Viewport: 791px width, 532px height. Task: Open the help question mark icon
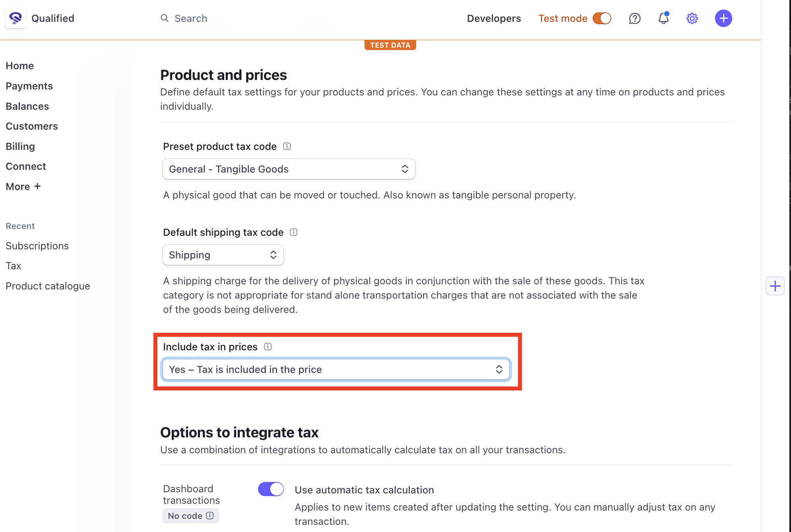click(x=635, y=18)
